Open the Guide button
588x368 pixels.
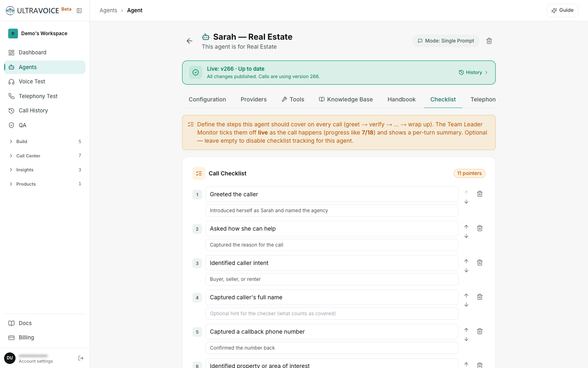coord(562,10)
